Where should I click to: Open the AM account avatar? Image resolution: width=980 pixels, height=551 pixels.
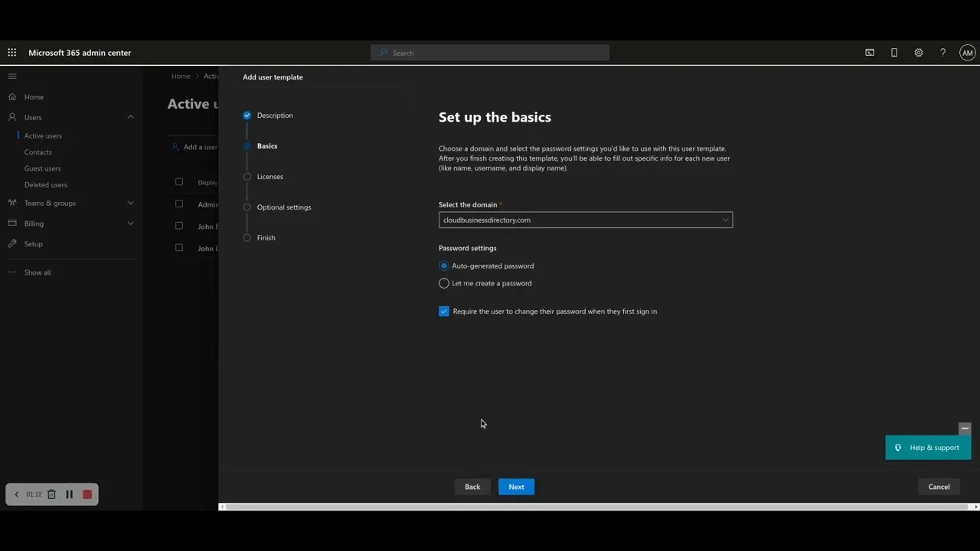coord(968,53)
